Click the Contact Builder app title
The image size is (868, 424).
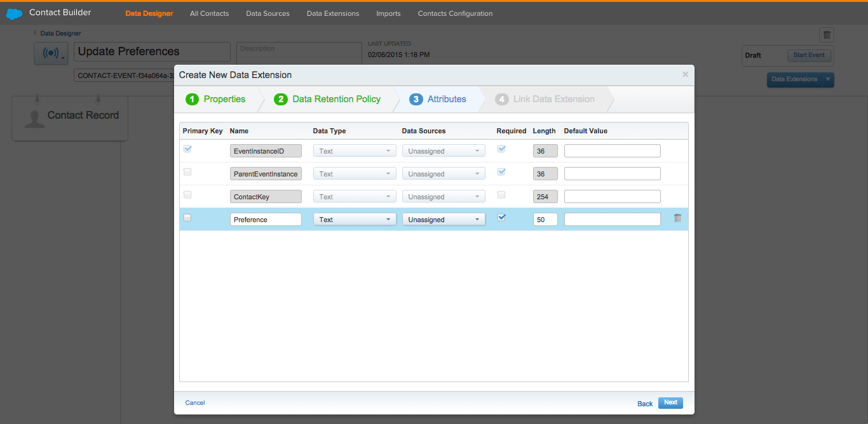coord(60,13)
